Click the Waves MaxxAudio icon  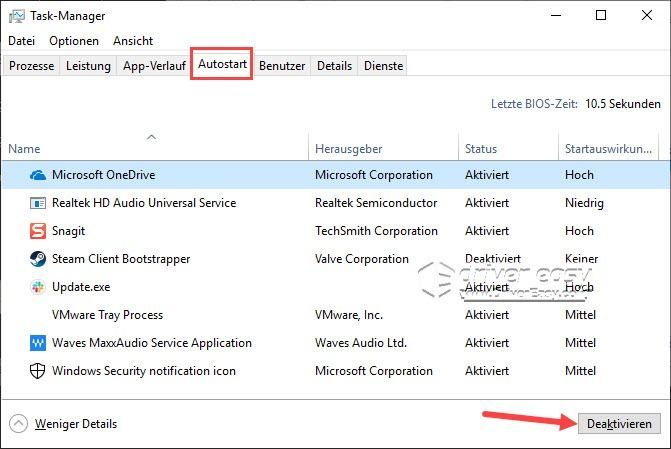pyautogui.click(x=38, y=343)
